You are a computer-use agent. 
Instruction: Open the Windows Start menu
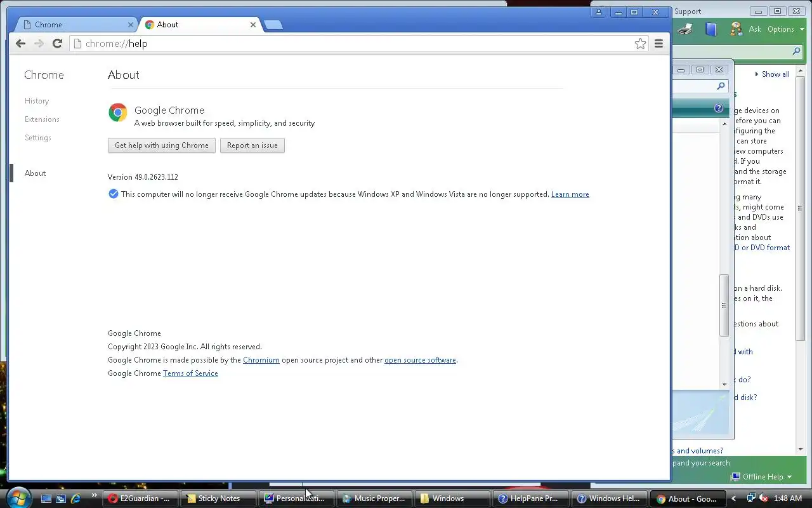point(17,497)
